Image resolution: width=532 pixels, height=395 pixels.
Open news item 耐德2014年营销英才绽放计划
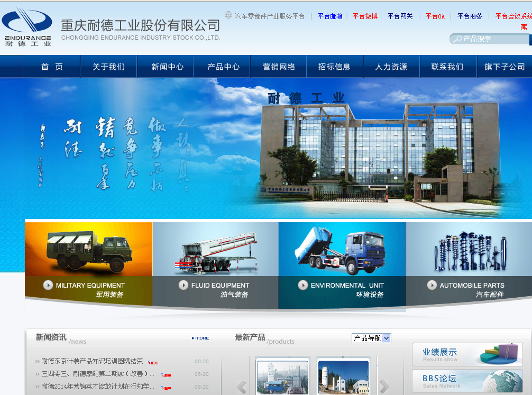point(98,386)
